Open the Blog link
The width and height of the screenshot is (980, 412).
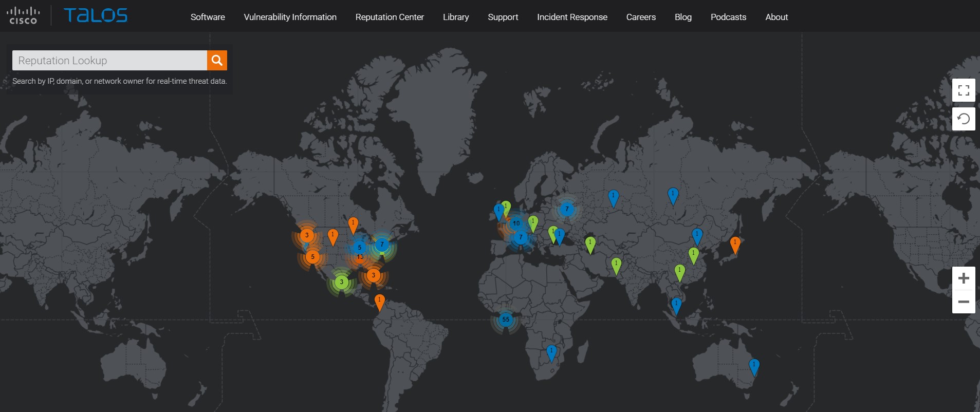683,17
